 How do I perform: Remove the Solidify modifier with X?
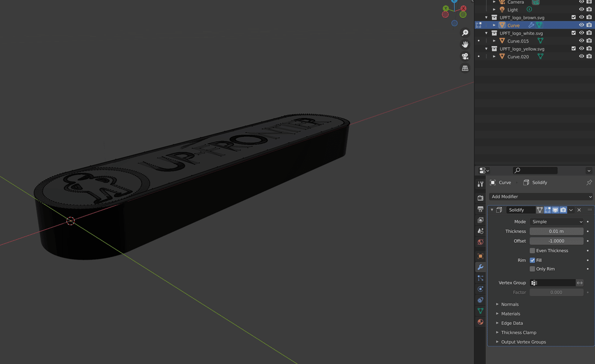[579, 210]
